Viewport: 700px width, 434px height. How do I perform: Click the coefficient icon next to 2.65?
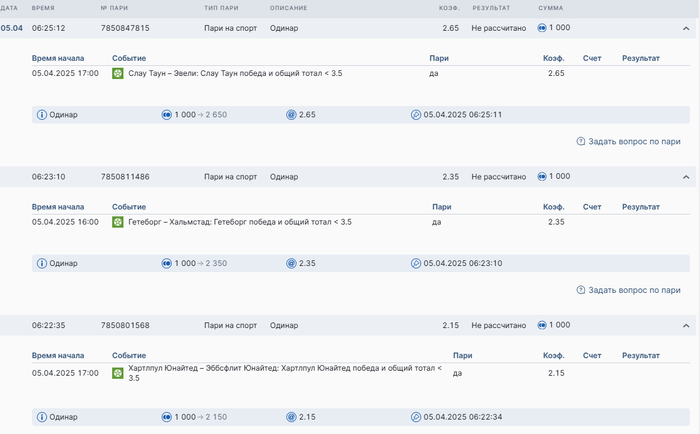(291, 115)
